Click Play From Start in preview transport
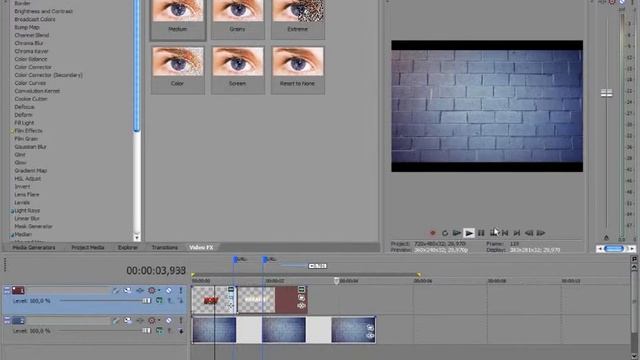Viewport: 640px width, 360px height. tap(457, 233)
